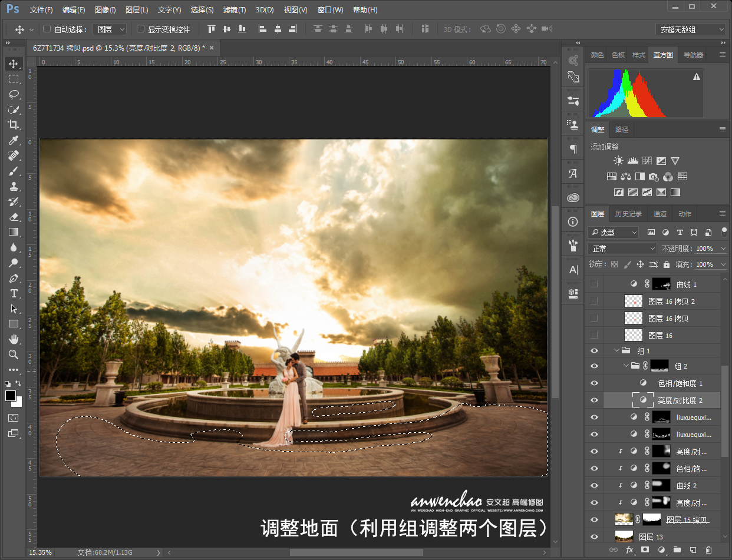Image resolution: width=732 pixels, height=560 pixels.
Task: Select the Rectangular Marquee tool
Action: tap(13, 79)
